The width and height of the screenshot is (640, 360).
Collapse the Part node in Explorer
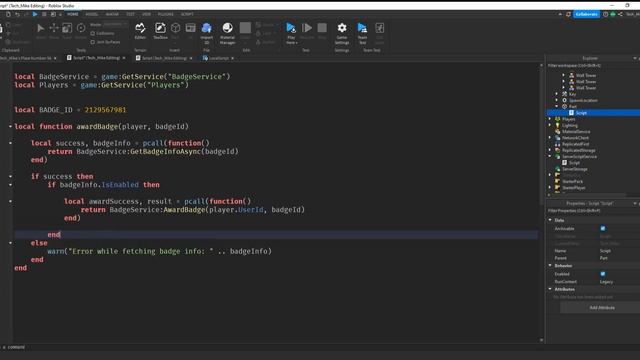click(557, 107)
